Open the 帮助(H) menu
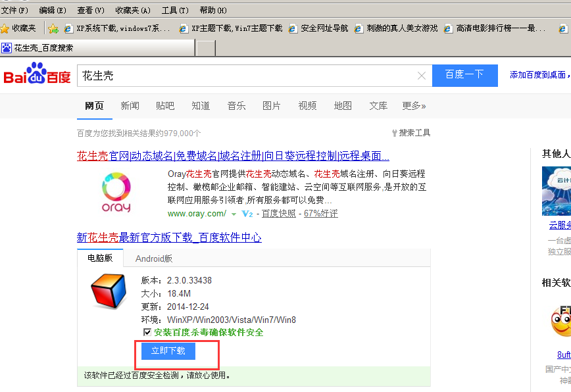The image size is (571, 392). click(213, 10)
